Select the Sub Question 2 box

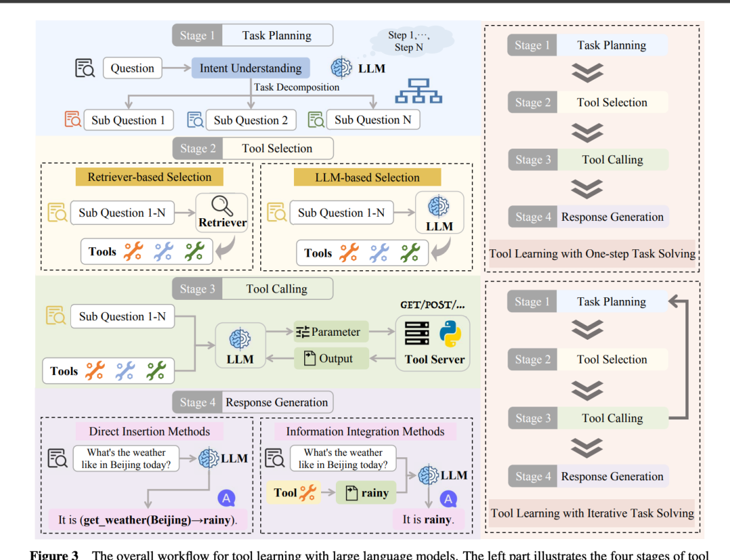[x=251, y=120]
